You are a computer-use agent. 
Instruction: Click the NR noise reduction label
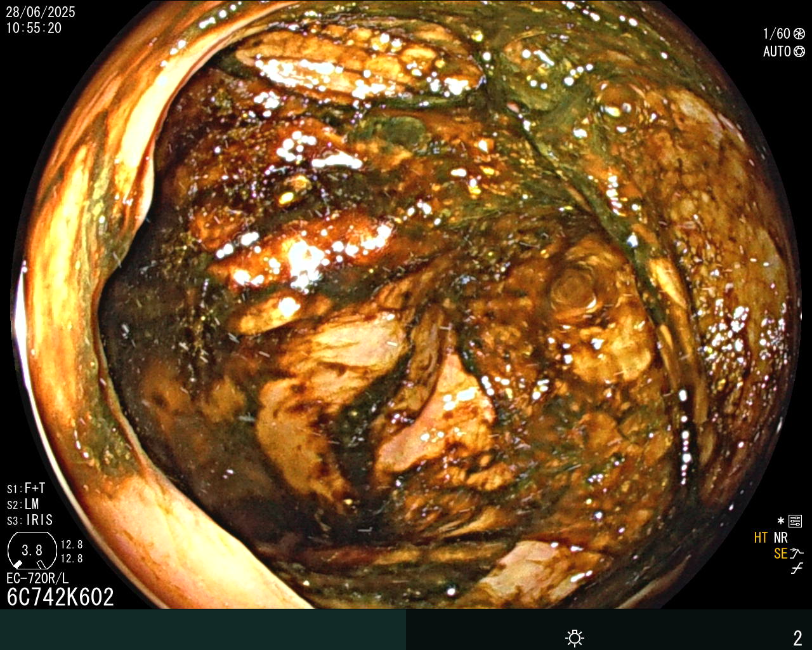tap(781, 538)
